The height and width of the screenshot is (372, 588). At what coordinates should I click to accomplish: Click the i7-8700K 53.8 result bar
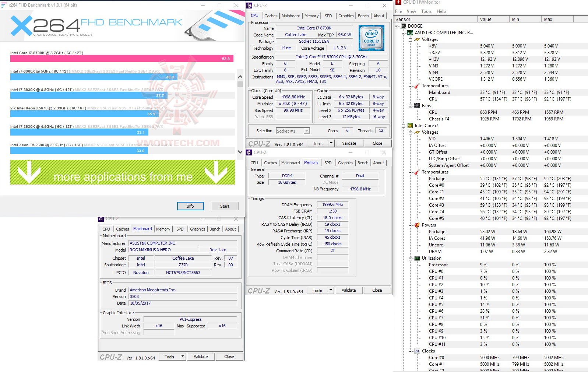coord(122,59)
